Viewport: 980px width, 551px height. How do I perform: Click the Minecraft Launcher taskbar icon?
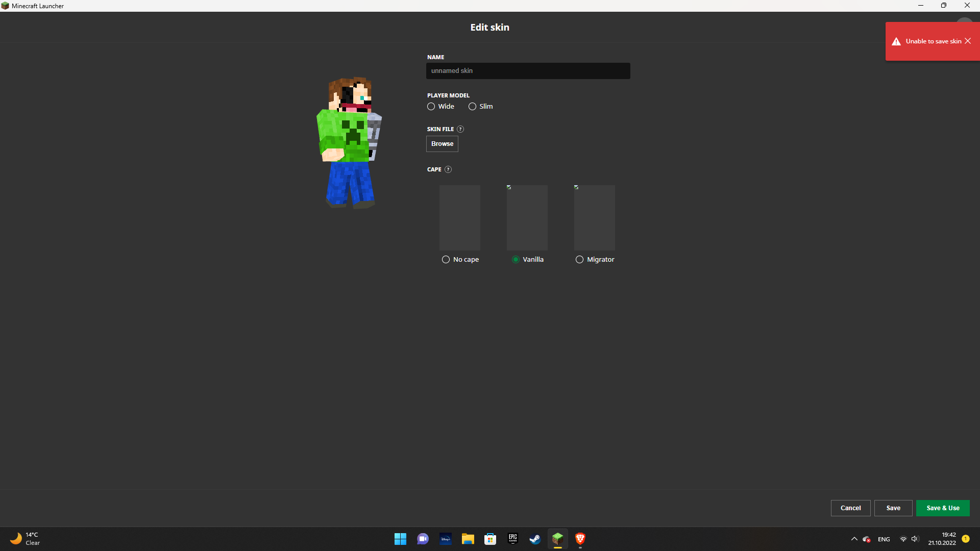(557, 539)
